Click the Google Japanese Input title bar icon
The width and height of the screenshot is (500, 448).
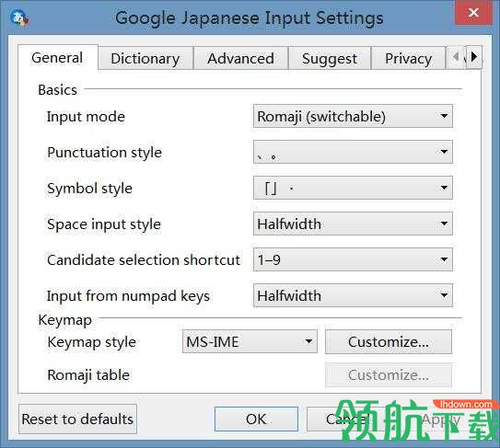pos(18,18)
